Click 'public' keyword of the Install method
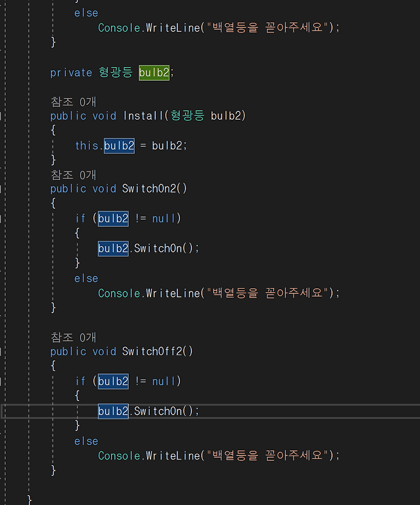The height and width of the screenshot is (505, 420). click(x=68, y=116)
